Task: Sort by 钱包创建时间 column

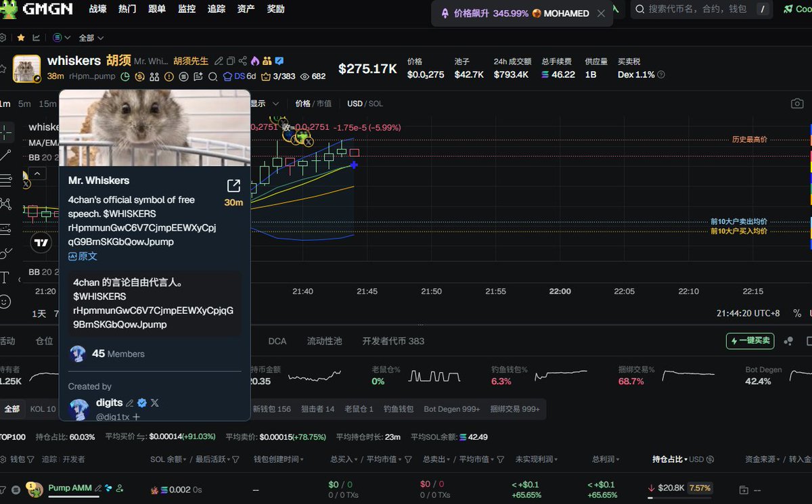Action: (278, 459)
